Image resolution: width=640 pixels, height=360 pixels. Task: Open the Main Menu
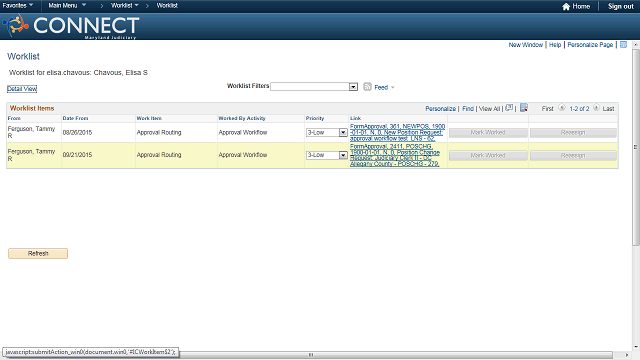(x=67, y=5)
